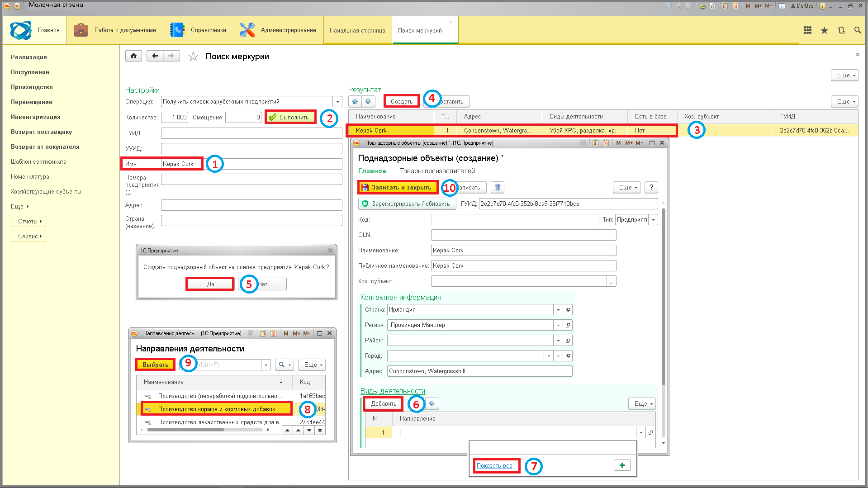868x488 pixels.
Task: Click Выбрать in Направления деятельности
Action: point(155,365)
